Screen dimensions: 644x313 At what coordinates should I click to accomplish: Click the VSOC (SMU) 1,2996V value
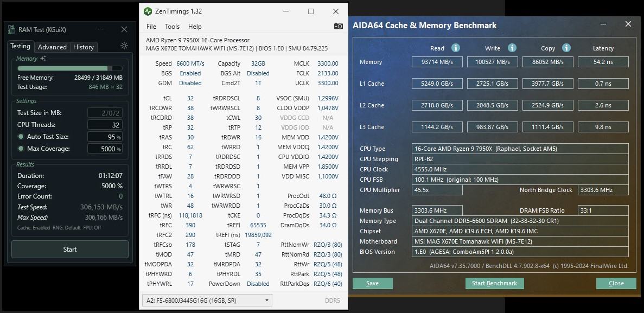[x=328, y=99]
